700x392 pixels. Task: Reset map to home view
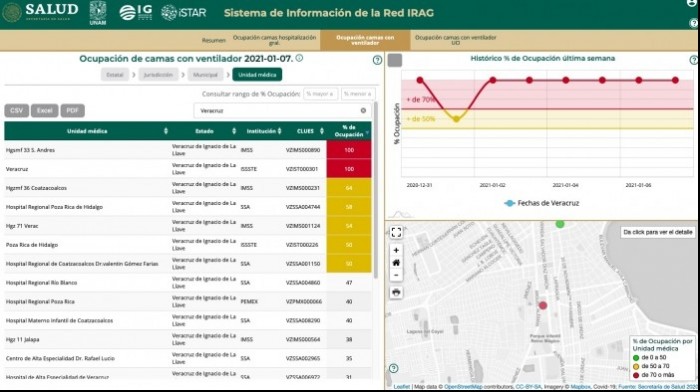click(x=396, y=263)
